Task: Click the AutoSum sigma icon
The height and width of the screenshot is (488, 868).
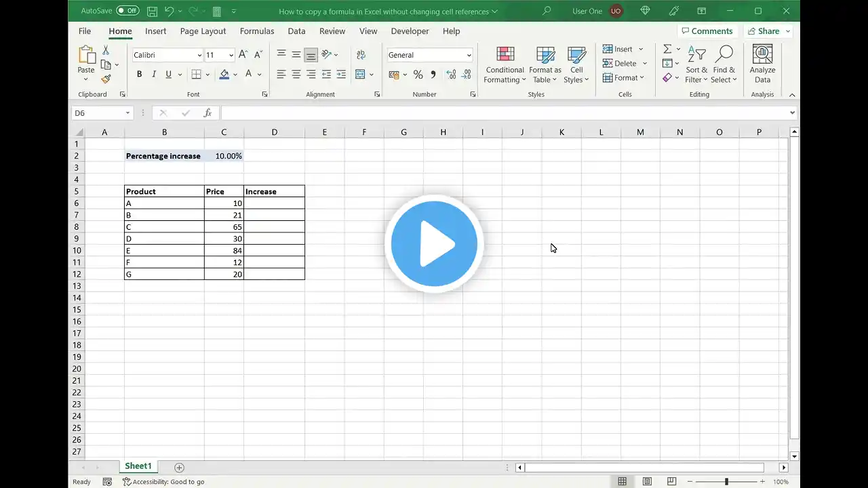Action: [x=667, y=49]
